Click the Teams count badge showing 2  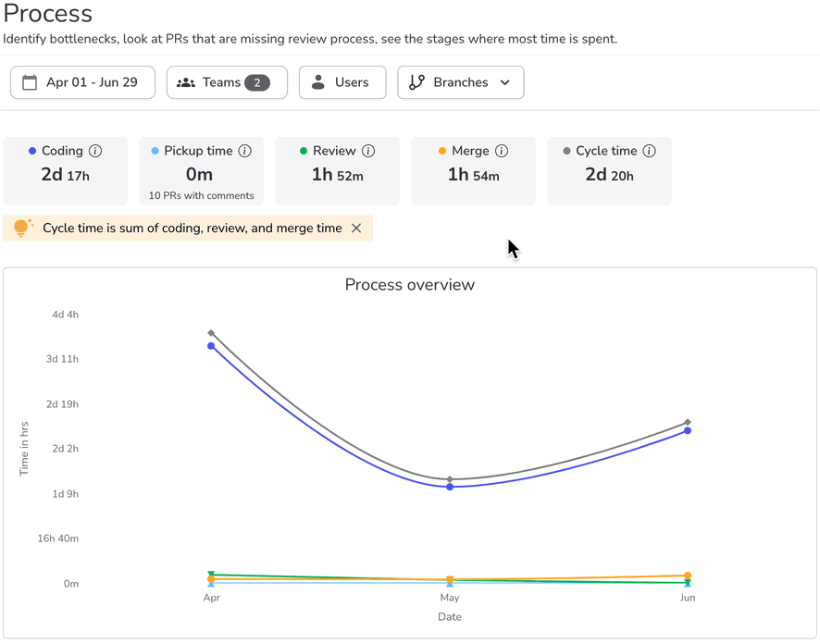[257, 82]
